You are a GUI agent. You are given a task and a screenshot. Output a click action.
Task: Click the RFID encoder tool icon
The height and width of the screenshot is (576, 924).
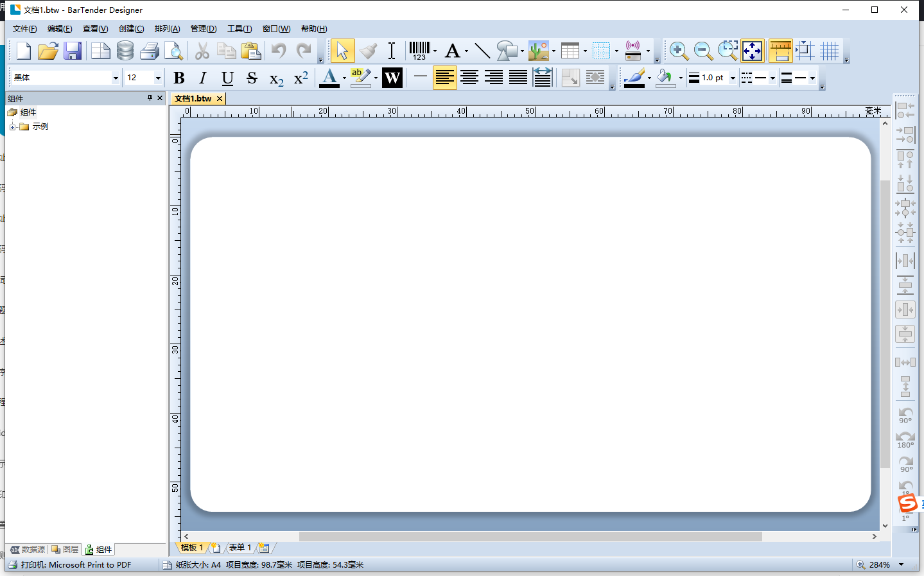pos(633,51)
